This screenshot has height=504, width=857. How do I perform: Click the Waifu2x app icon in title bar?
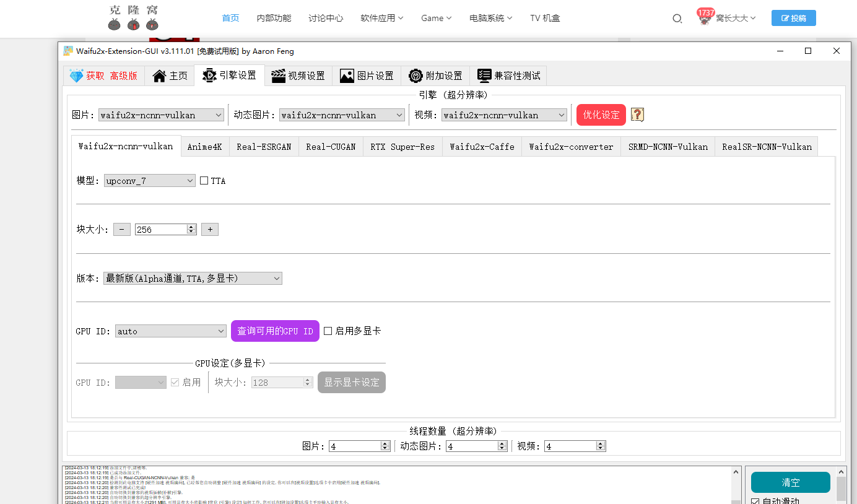point(68,51)
